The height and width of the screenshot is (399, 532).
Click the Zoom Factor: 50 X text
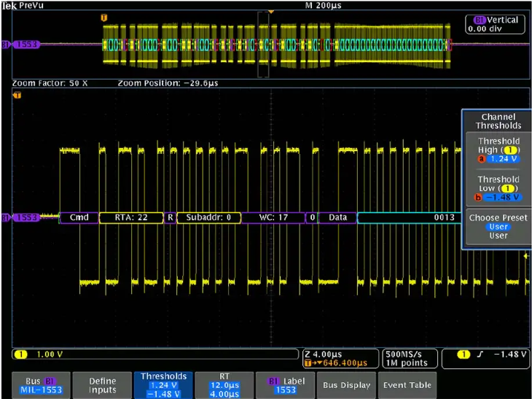(50, 83)
